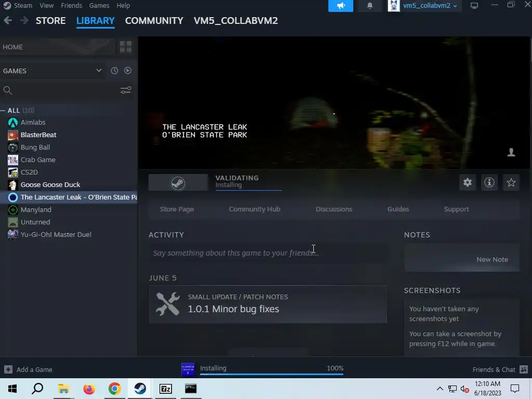Launch Firefox from the taskbar

pyautogui.click(x=89, y=389)
